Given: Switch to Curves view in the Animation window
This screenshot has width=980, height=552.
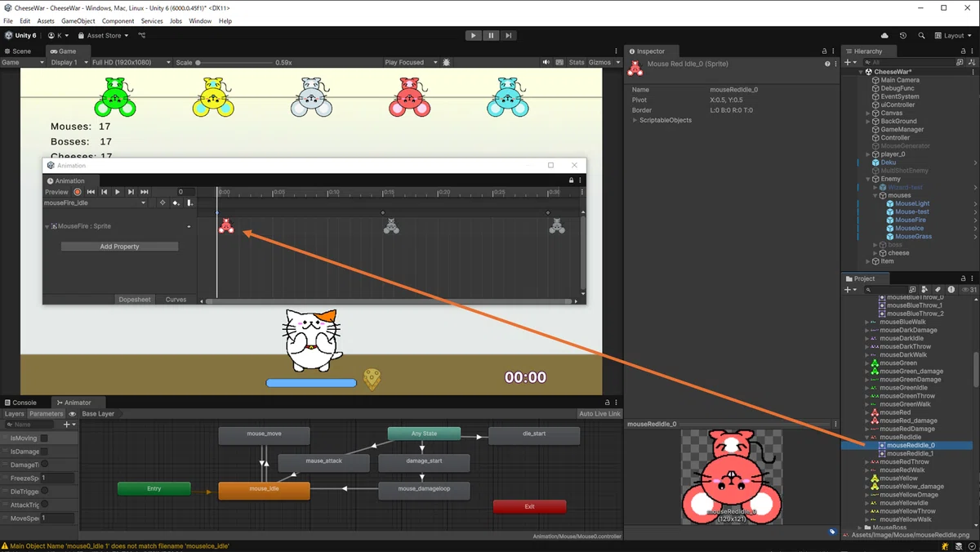Looking at the screenshot, I should [176, 300].
